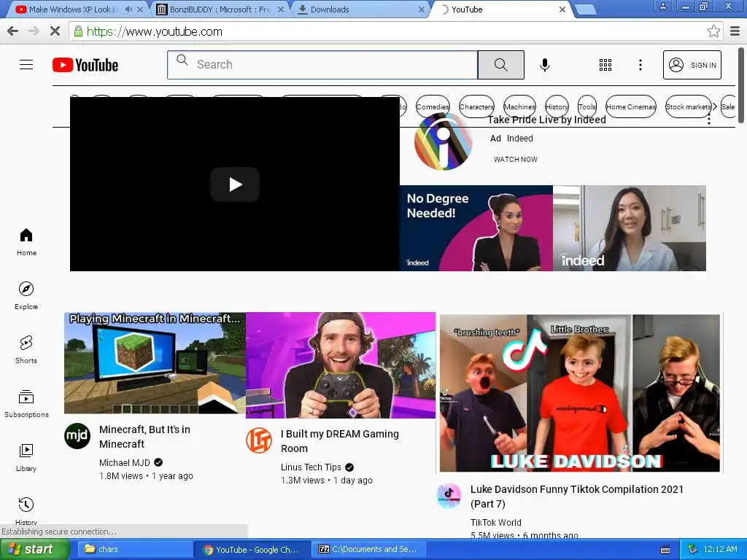Open Shorts in sidebar
This screenshot has width=747, height=560.
click(26, 350)
